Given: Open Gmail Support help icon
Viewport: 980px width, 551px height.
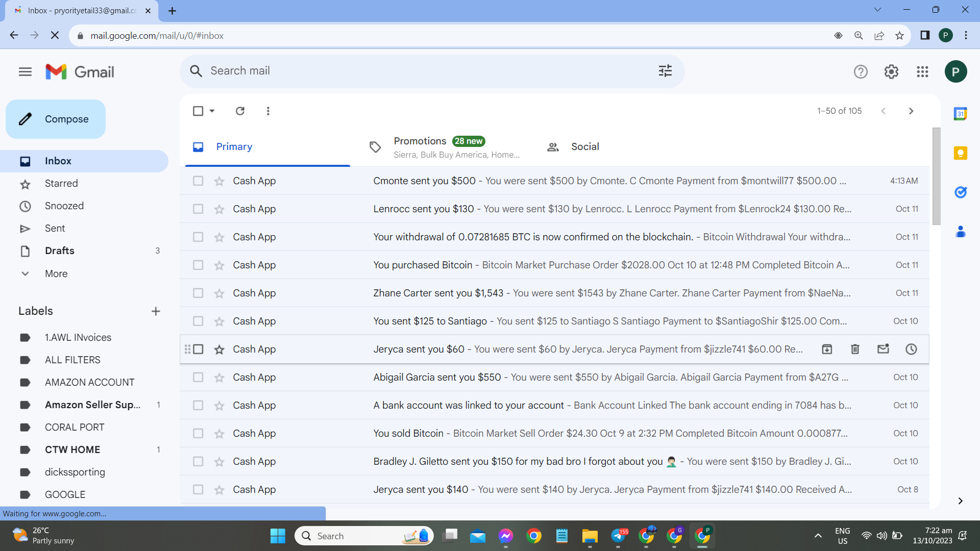Looking at the screenshot, I should [x=861, y=72].
